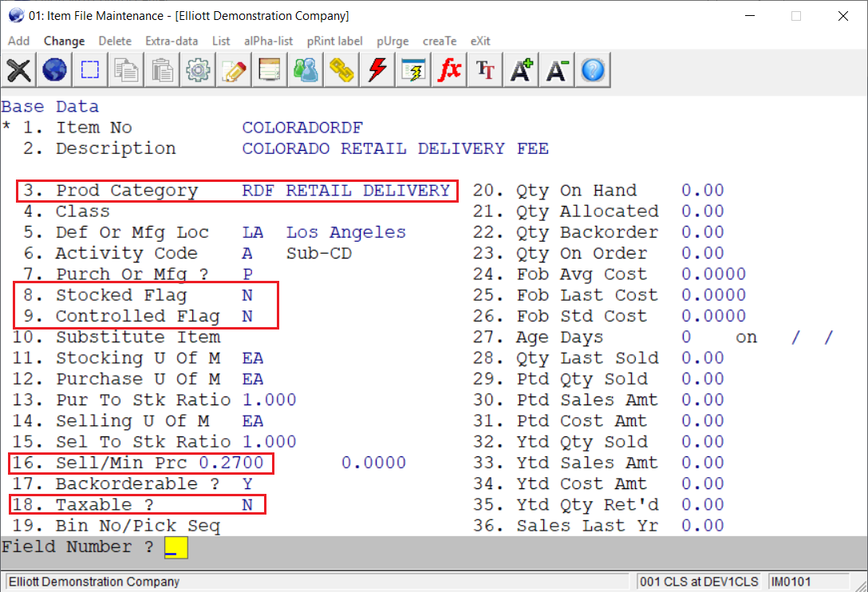Click Pur To Stk Ratio value 1.000
The image size is (868, 592).
[x=269, y=401]
